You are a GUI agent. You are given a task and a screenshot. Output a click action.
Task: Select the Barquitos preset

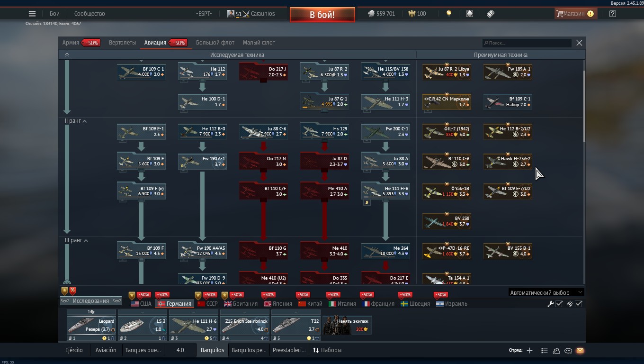(212, 351)
